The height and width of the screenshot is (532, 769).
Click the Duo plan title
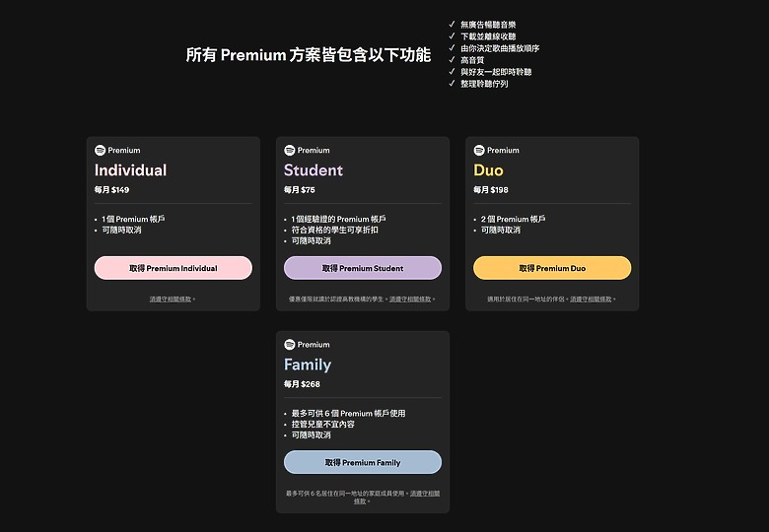click(488, 170)
